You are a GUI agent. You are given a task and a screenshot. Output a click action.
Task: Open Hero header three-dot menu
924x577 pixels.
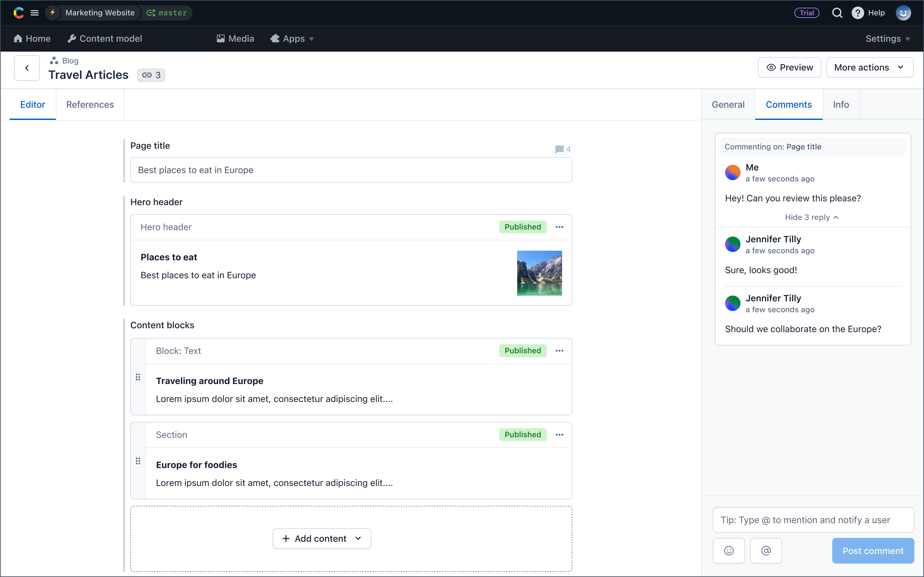point(559,227)
